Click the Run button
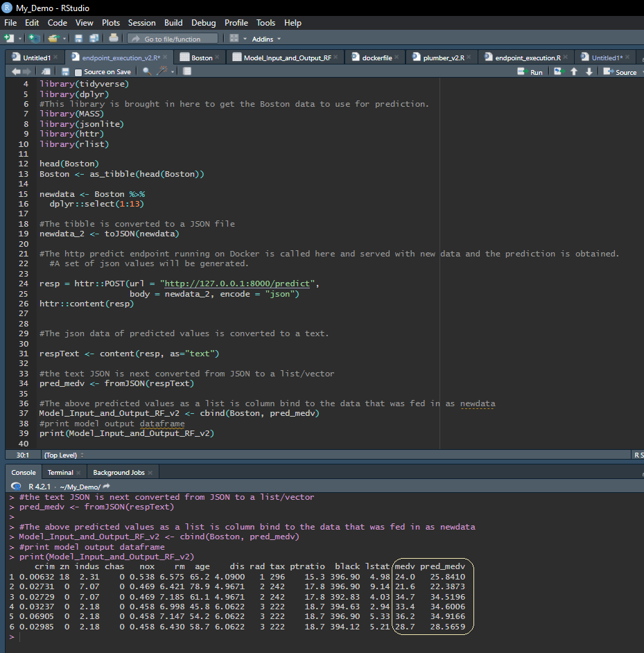This screenshot has width=644, height=653. click(x=531, y=72)
